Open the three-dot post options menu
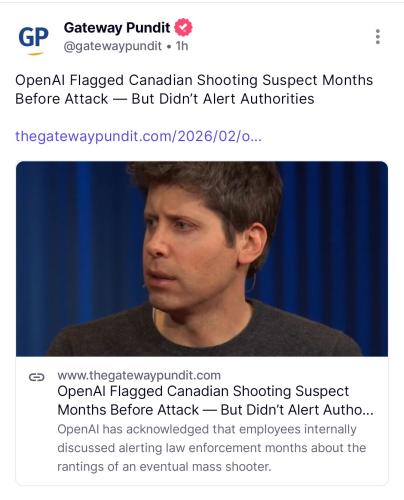The width and height of the screenshot is (404, 500). coord(377,37)
